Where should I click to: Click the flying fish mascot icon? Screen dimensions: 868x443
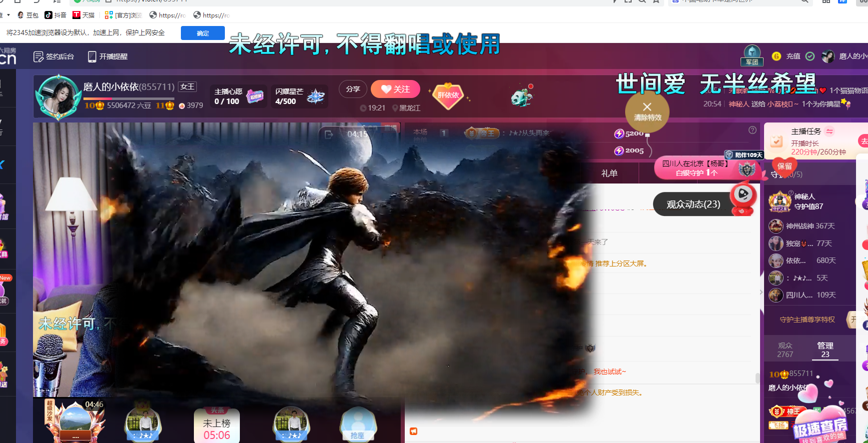click(x=522, y=95)
